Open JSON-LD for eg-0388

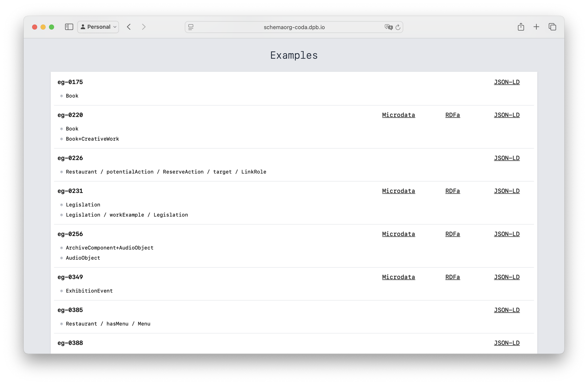point(507,343)
